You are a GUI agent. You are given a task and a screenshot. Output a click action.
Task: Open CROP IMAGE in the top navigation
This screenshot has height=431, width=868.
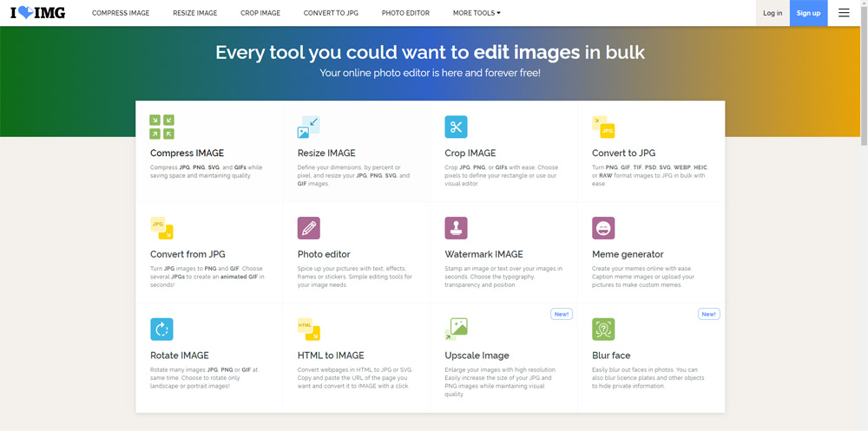click(260, 13)
